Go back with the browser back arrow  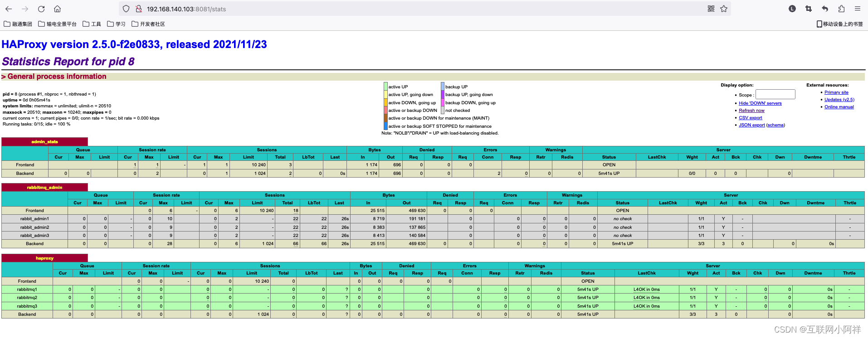(9, 9)
